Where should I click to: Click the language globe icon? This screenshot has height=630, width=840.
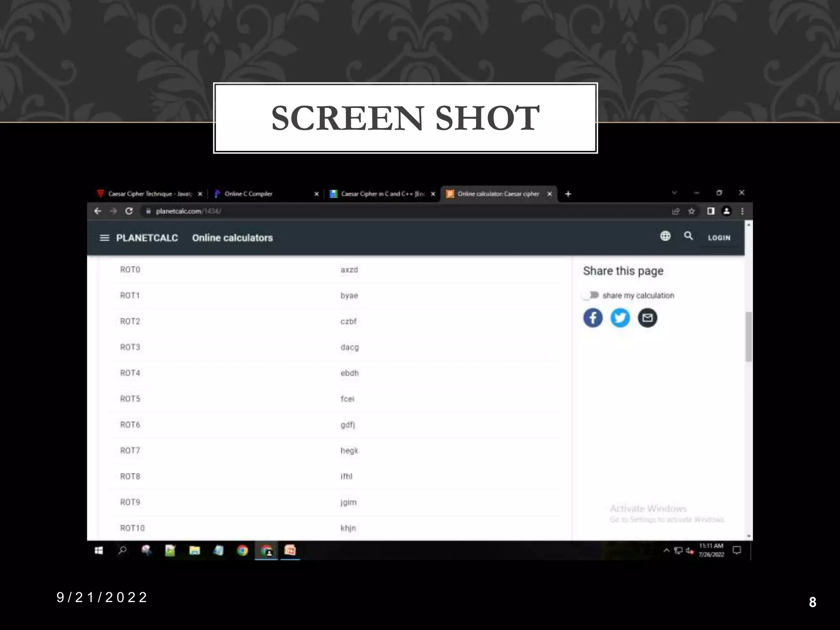point(665,236)
